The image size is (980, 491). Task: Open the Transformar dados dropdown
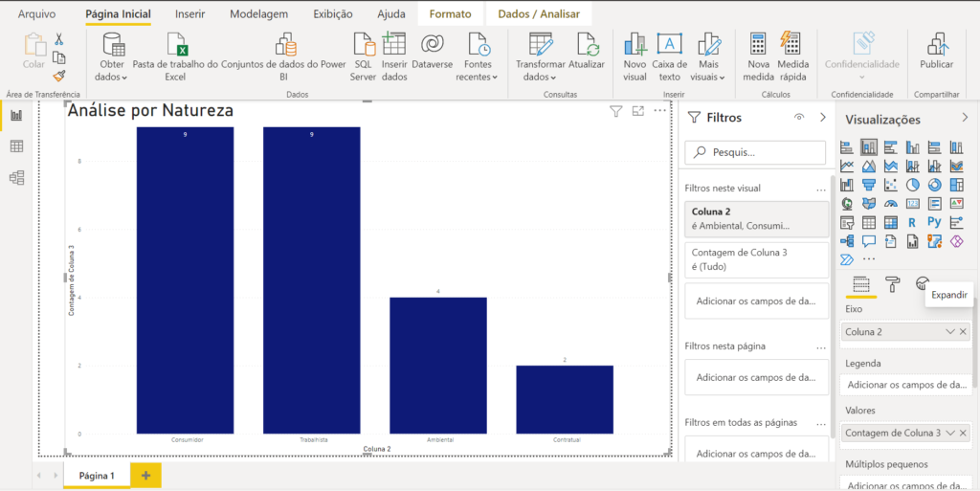[540, 56]
